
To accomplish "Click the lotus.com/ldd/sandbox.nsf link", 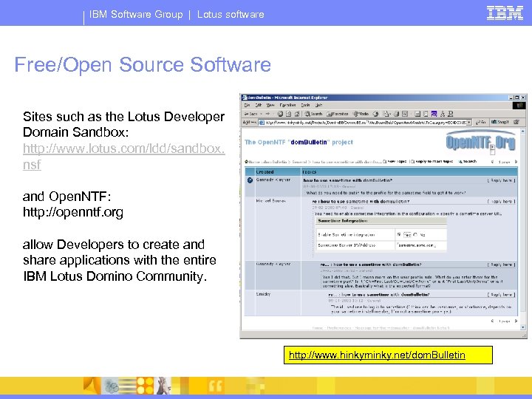I will click(x=124, y=156).
